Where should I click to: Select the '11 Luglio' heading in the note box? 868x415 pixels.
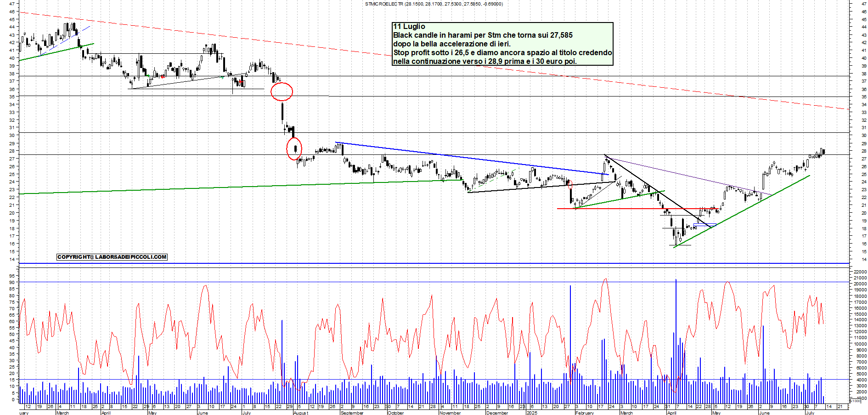pyautogui.click(x=409, y=26)
